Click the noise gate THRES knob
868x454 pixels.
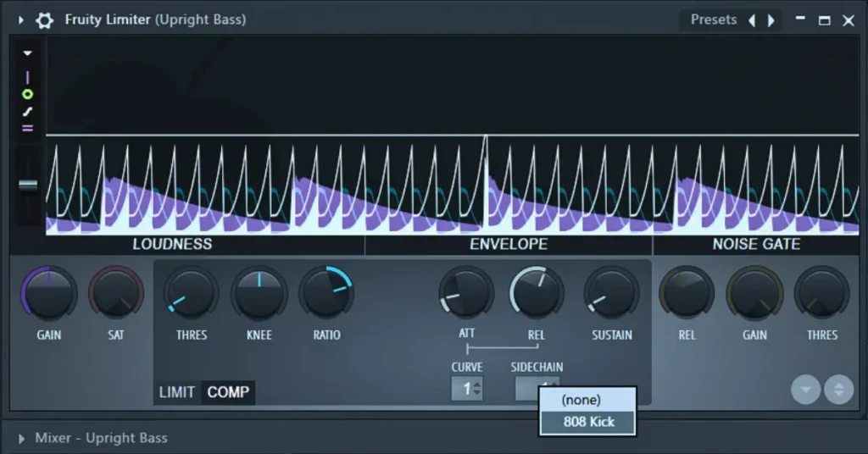click(x=822, y=294)
